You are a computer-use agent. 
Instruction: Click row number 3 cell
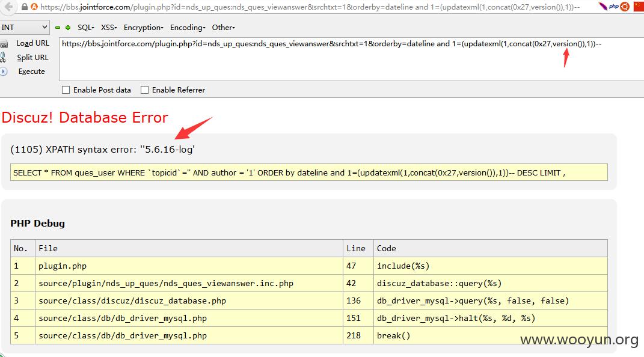coord(23,301)
